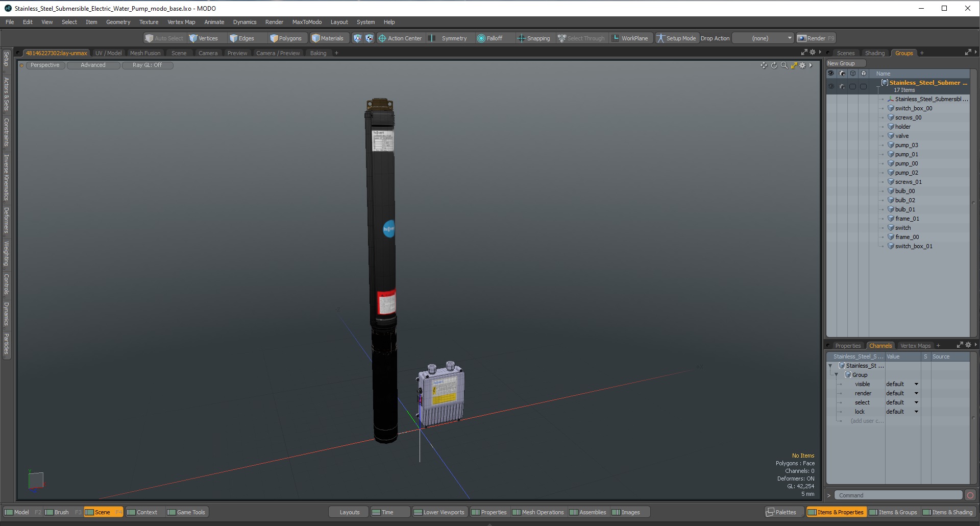The height and width of the screenshot is (526, 980).
Task: Toggle Ray GL Off button
Action: pyautogui.click(x=148, y=65)
